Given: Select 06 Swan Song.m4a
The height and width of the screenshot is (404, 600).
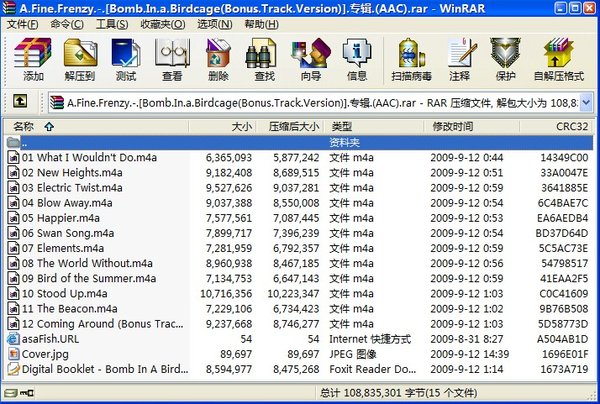Looking at the screenshot, I should click(68, 233).
